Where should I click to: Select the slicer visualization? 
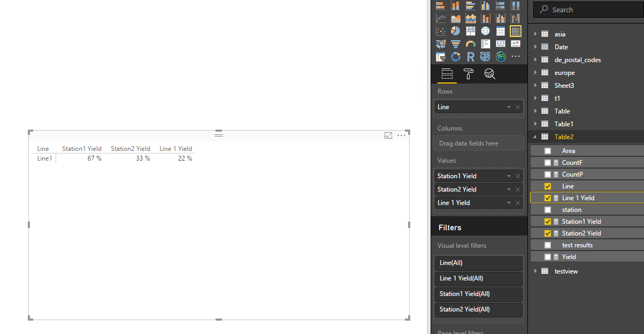point(441,57)
